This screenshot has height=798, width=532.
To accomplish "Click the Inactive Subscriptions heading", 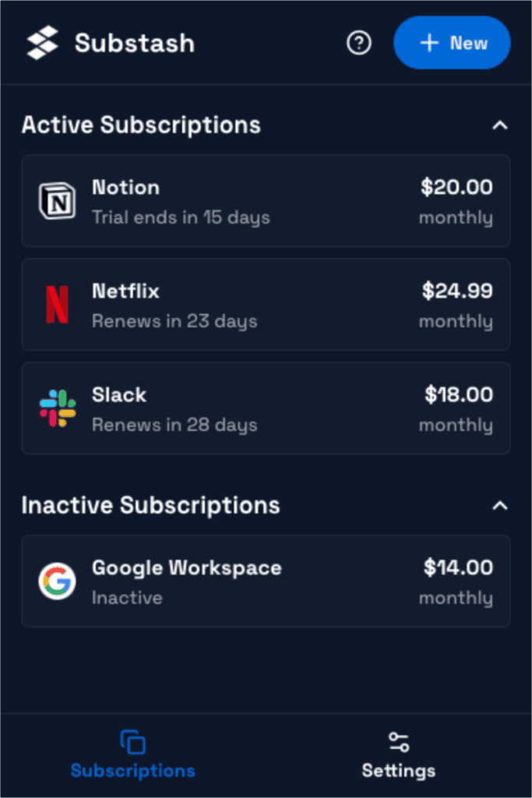I will [150, 505].
